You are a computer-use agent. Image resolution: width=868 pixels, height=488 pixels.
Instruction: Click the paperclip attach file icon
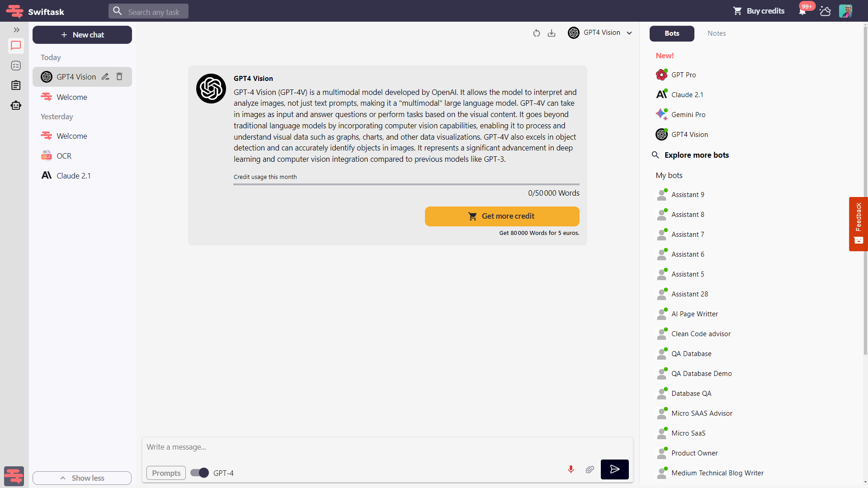click(x=590, y=469)
